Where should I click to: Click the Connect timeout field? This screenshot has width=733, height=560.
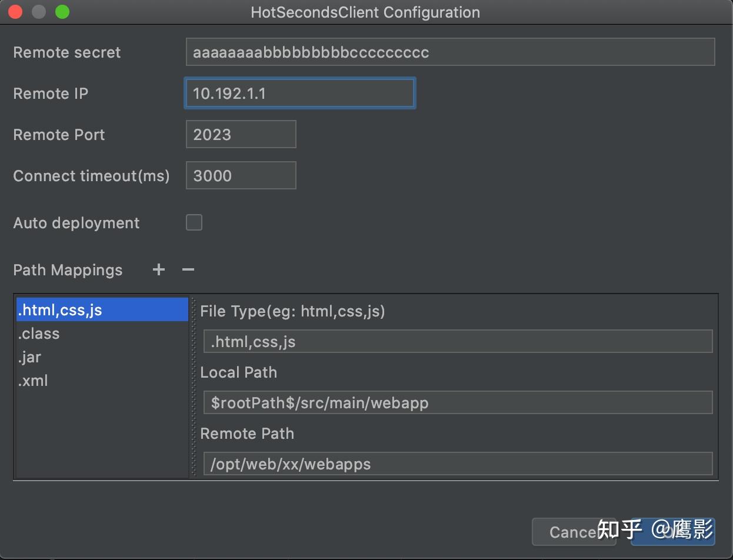241,175
